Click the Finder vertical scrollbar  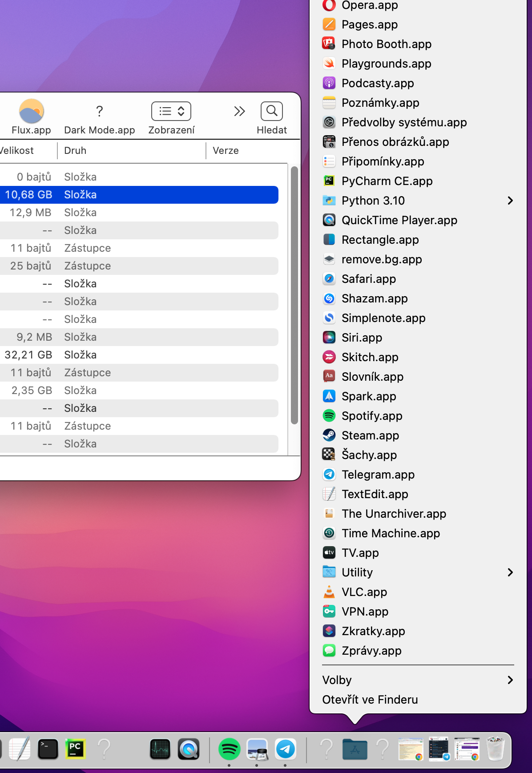pos(294,295)
